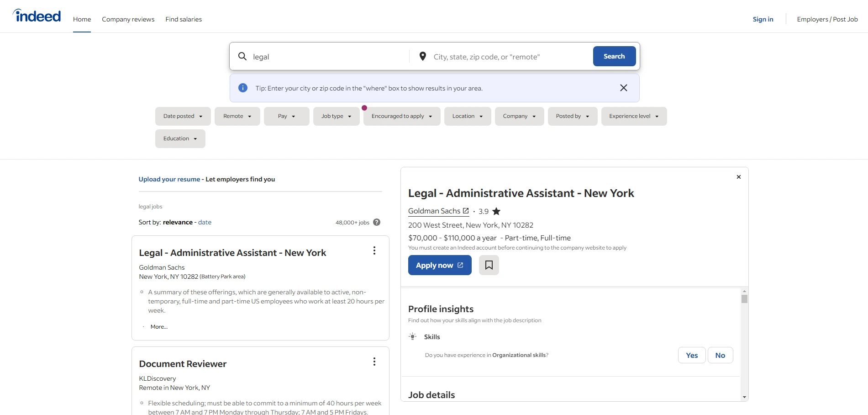Screen dimensions: 868x415
Task: Open the Location filter dropdown
Action: tap(468, 116)
